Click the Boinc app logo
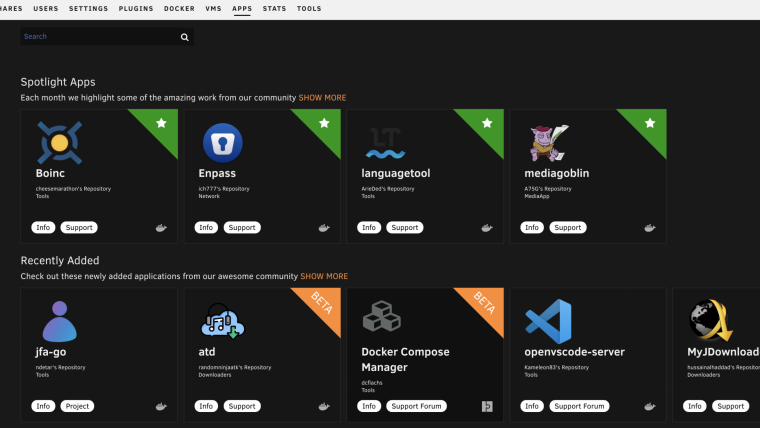760x428 pixels. pos(60,143)
